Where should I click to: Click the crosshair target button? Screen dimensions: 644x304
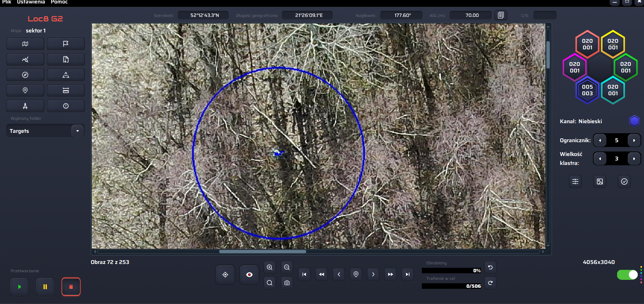pos(225,275)
